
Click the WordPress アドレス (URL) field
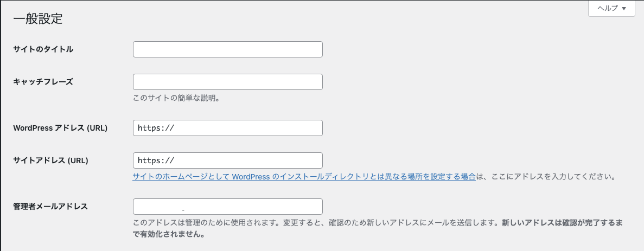227,128
